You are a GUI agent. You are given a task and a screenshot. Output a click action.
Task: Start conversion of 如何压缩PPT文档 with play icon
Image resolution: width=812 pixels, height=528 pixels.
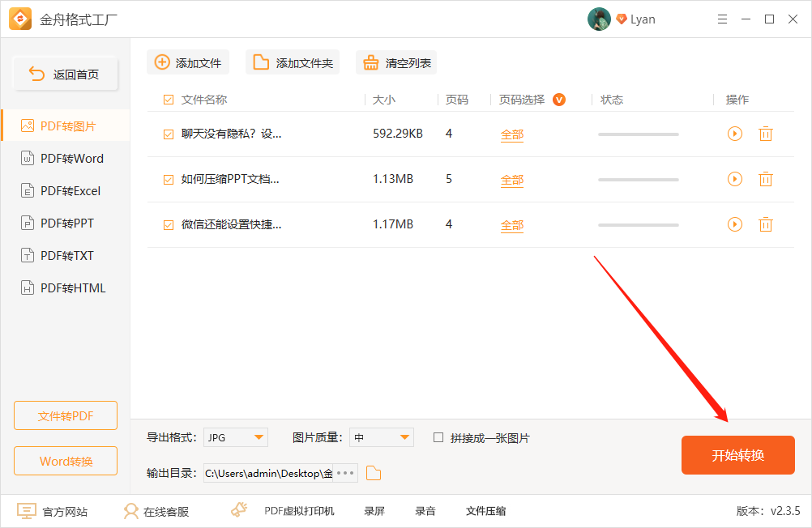pyautogui.click(x=735, y=179)
